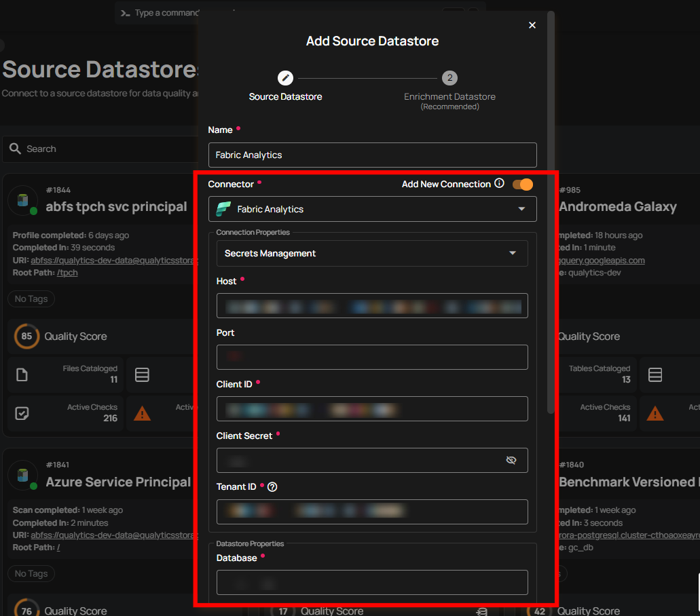Screen dimensions: 700x616
Task: Switch to the Enrichment Datastore step
Action: point(449,77)
